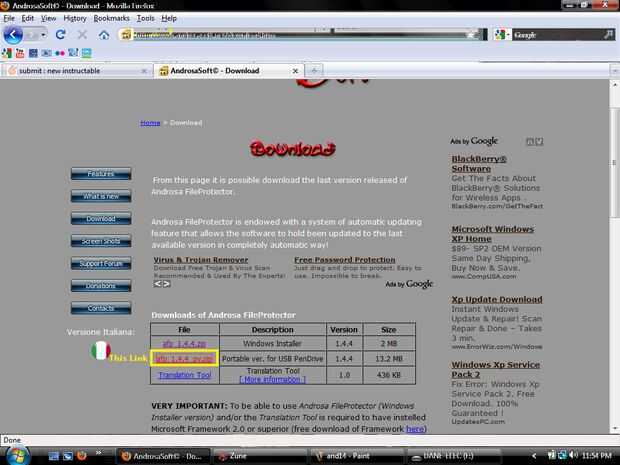Open the volume speaker tray icon

click(574, 456)
